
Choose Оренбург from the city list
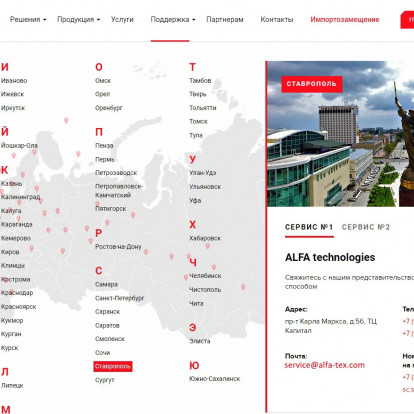(x=109, y=108)
